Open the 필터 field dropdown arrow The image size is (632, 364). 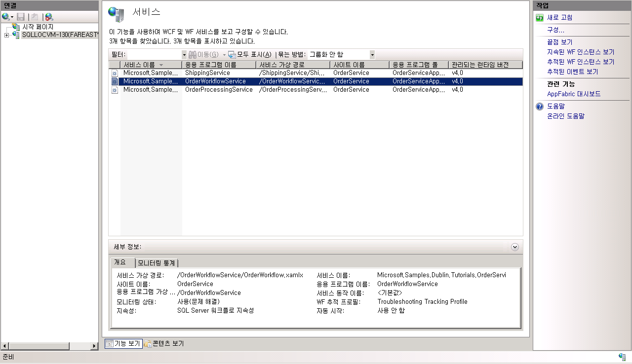[x=184, y=54]
